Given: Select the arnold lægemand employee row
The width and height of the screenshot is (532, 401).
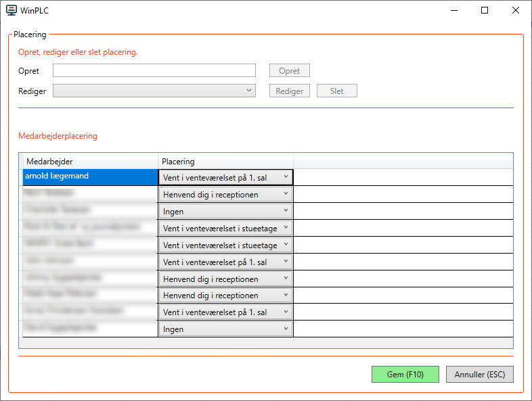Looking at the screenshot, I should point(90,177).
